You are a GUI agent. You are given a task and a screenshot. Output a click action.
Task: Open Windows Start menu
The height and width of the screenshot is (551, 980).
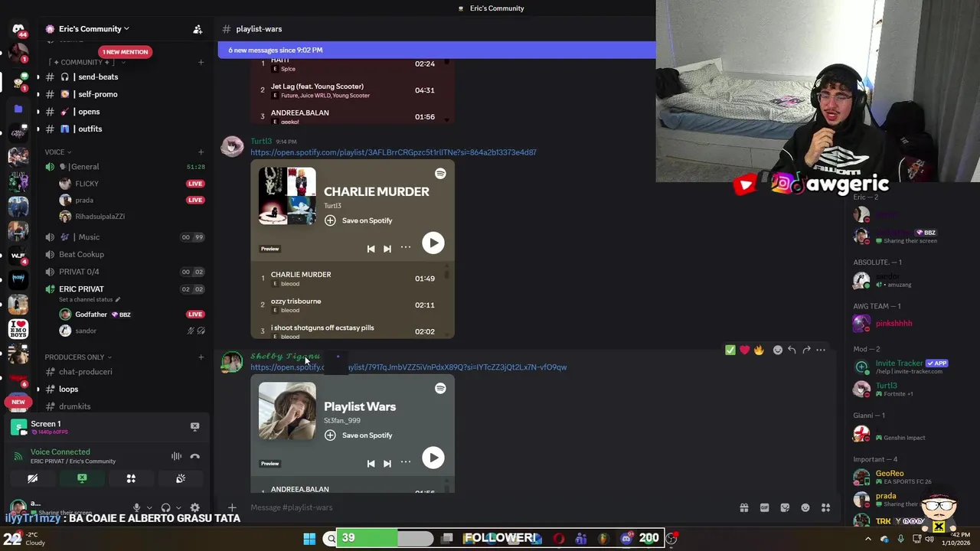[309, 539]
